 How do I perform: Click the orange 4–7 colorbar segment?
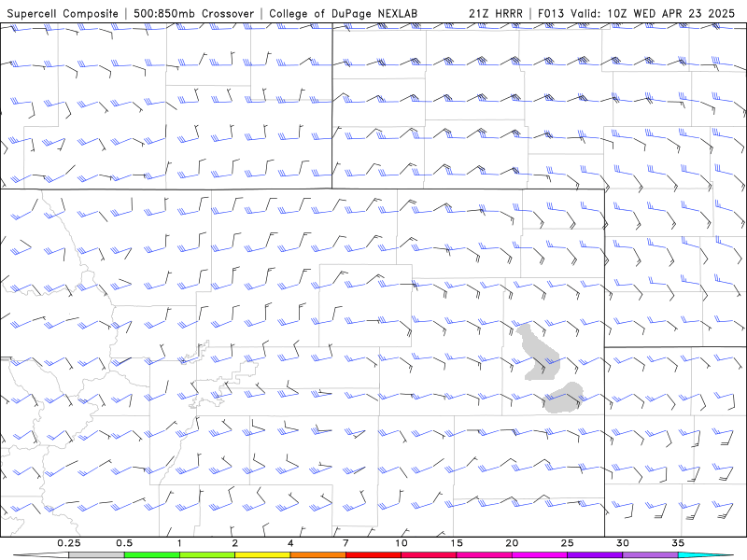[317, 555]
